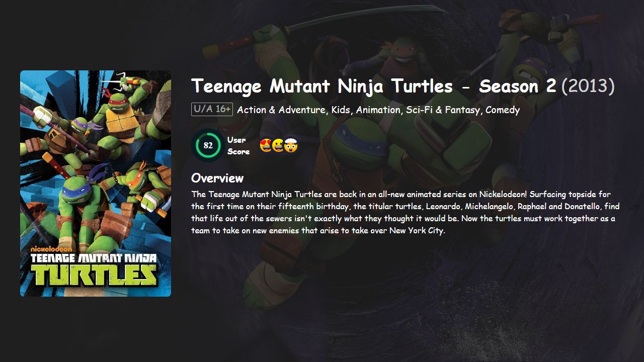The image size is (644, 362).
Task: Select the score percentage gauge showing 82
Action: [207, 145]
